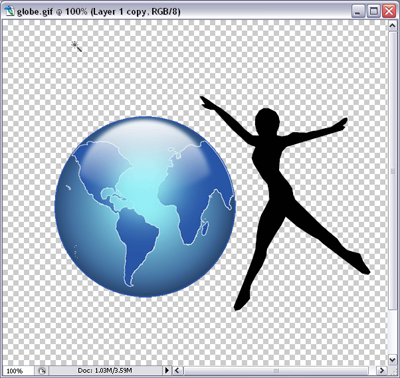This screenshot has height=378, width=400.
Task: Click the globe.gif document icon in title bar
Action: [x=10, y=11]
